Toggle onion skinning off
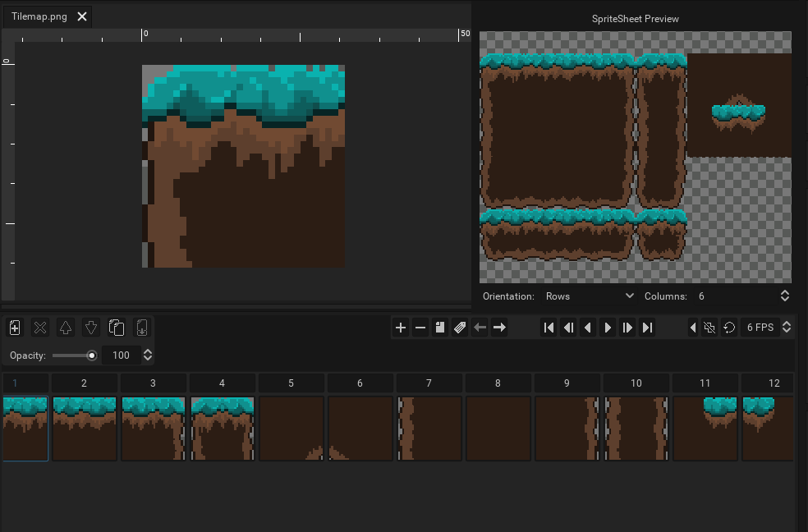808x532 pixels. tap(709, 327)
